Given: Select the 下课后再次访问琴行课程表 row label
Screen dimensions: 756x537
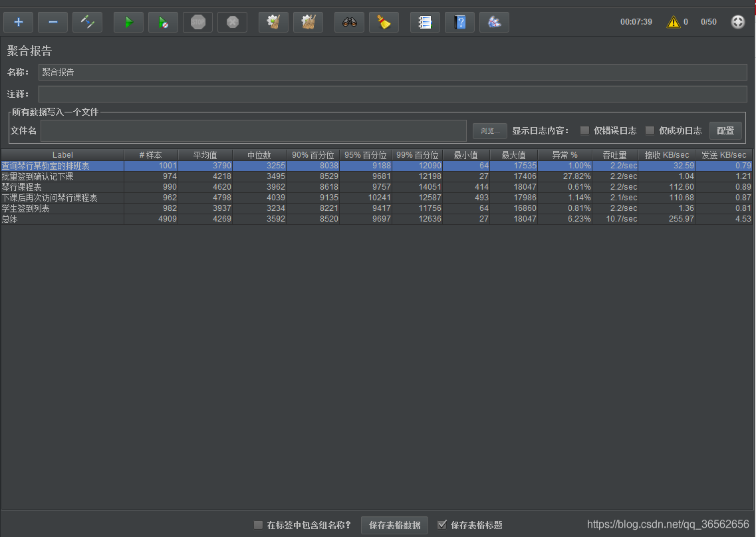Looking at the screenshot, I should point(50,198).
